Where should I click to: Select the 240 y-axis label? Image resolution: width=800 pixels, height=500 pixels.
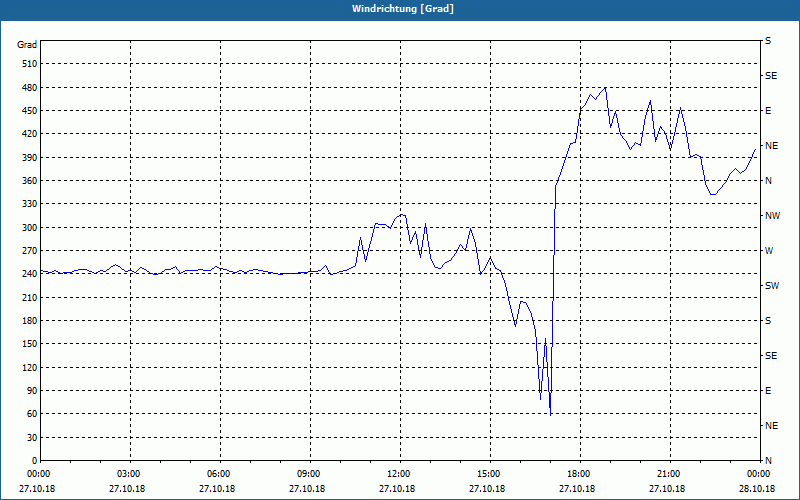pos(30,274)
